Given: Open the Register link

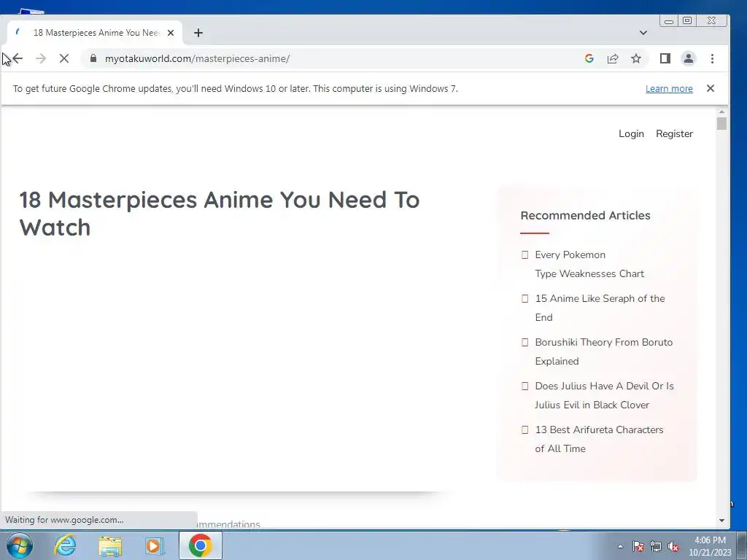Looking at the screenshot, I should (674, 134).
